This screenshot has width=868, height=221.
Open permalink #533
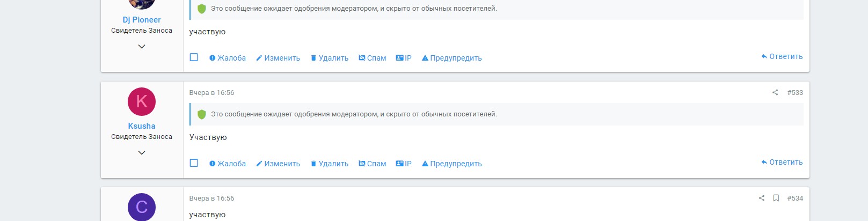pos(795,92)
